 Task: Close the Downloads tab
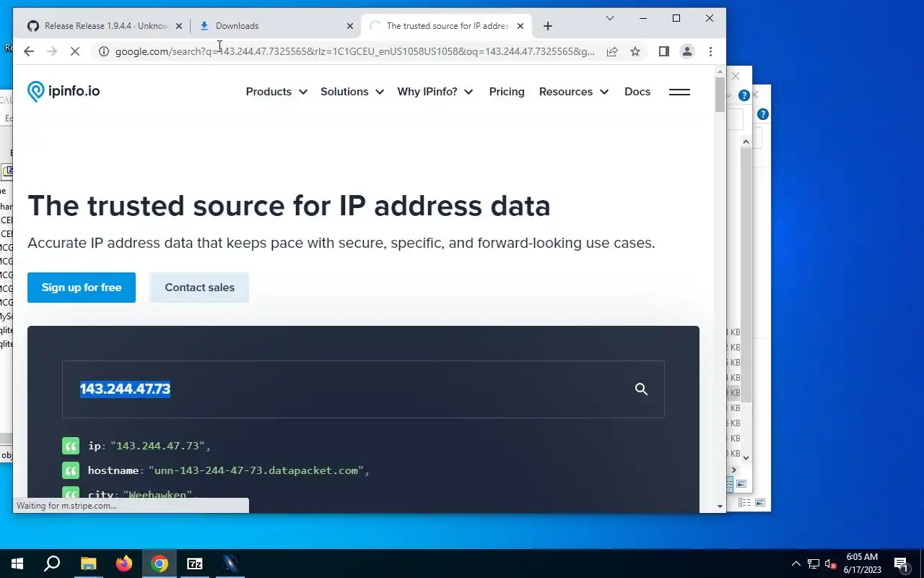click(x=350, y=26)
